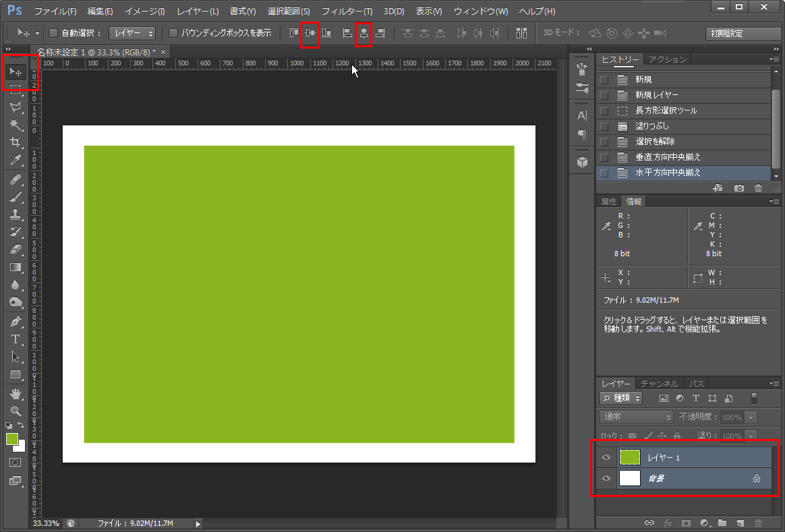This screenshot has width=785, height=532.
Task: Open the 初期設定 workspace dropdown
Action: pyautogui.click(x=743, y=34)
